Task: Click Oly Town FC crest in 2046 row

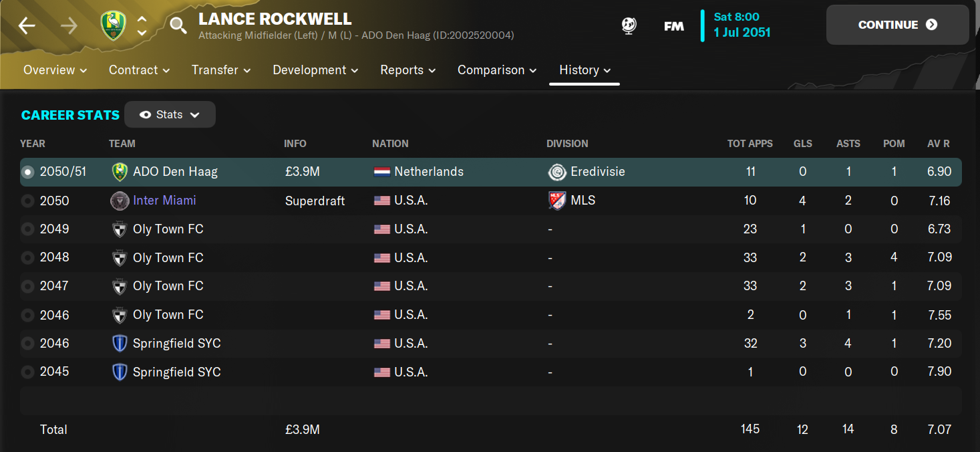Action: pos(120,315)
